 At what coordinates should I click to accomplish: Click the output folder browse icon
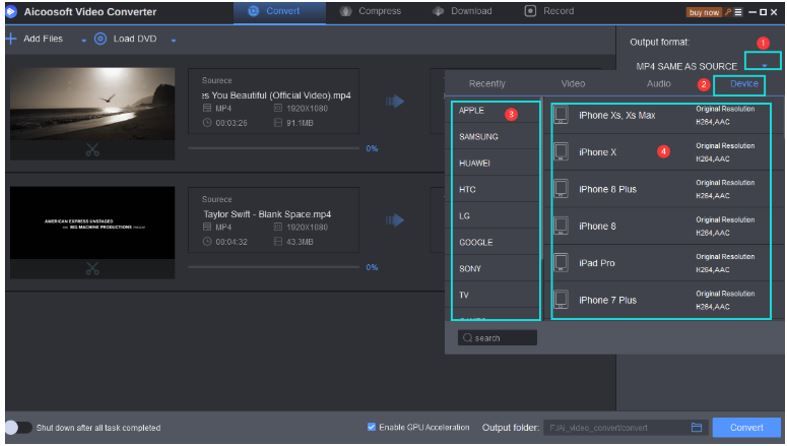(x=696, y=427)
